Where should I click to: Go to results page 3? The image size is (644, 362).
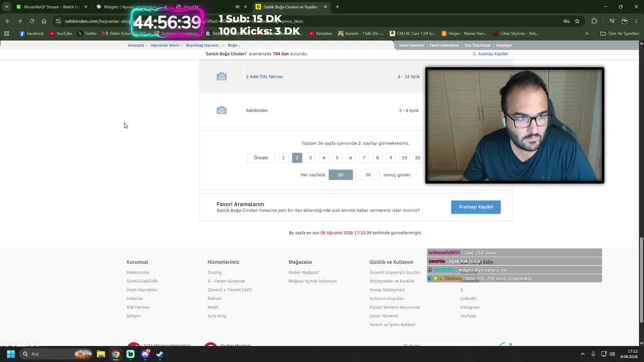(310, 158)
